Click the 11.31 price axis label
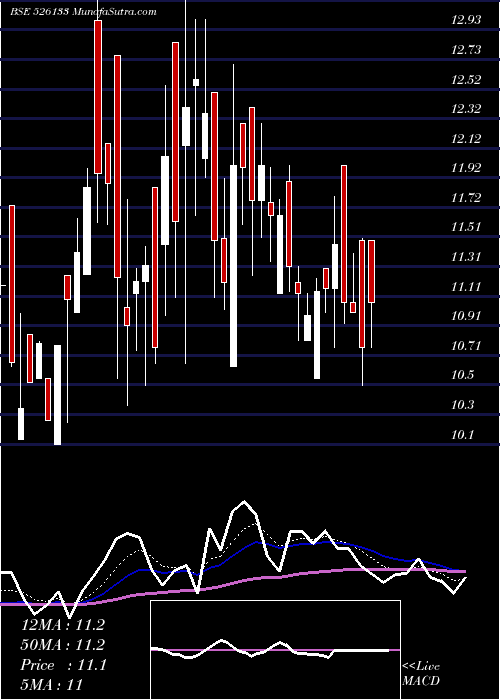 click(x=466, y=257)
